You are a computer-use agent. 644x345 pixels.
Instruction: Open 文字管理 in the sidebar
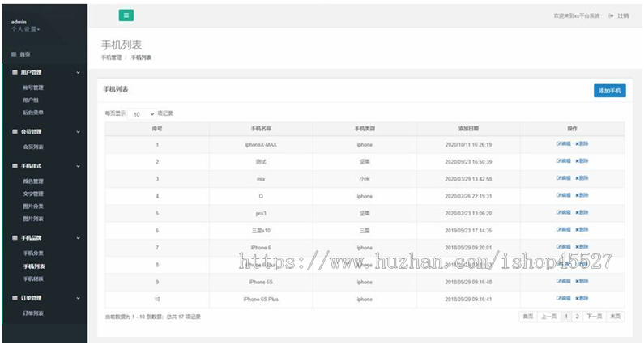[33, 194]
